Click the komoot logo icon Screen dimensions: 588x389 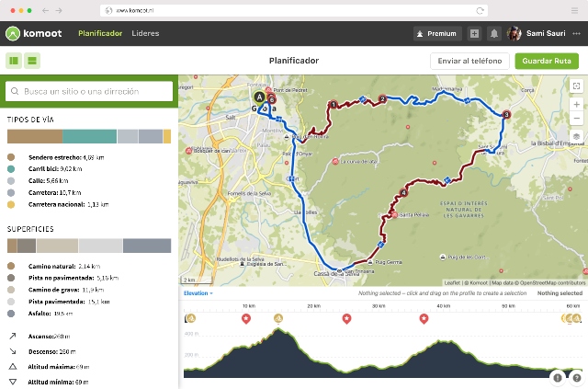click(13, 34)
